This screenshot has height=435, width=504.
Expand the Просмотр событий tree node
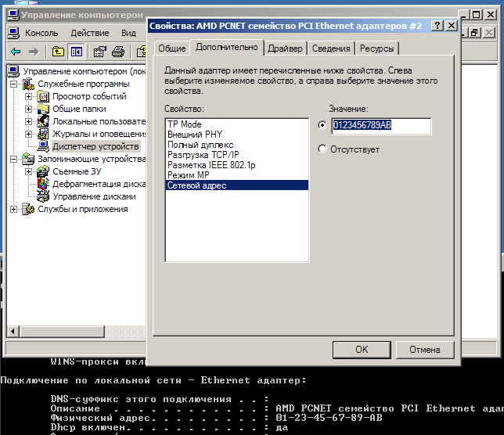29,97
